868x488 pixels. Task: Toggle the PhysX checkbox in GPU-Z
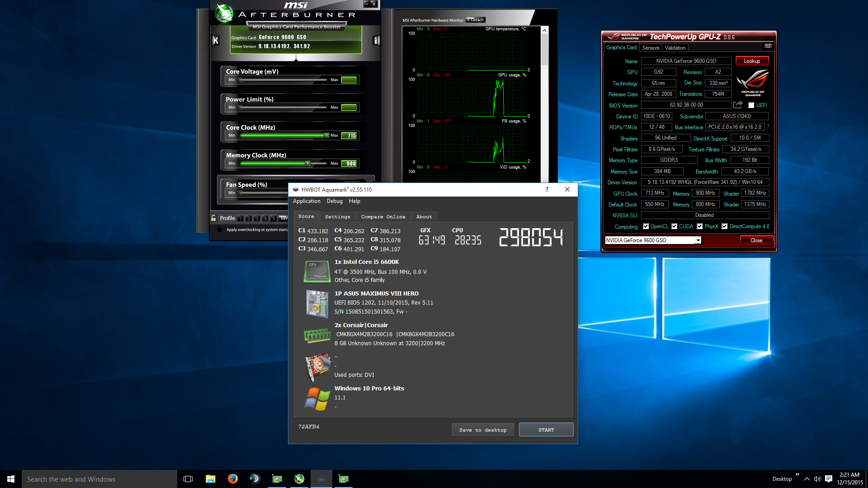(699, 226)
